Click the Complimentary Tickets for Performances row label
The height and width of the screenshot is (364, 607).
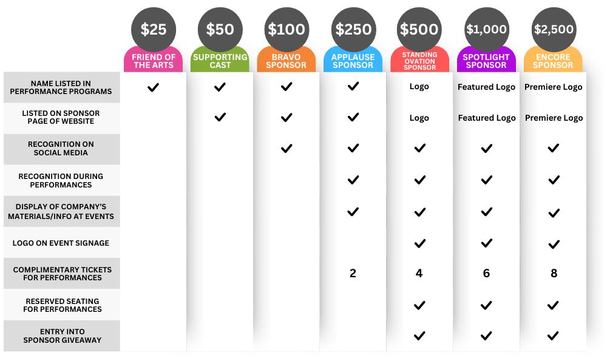click(62, 274)
